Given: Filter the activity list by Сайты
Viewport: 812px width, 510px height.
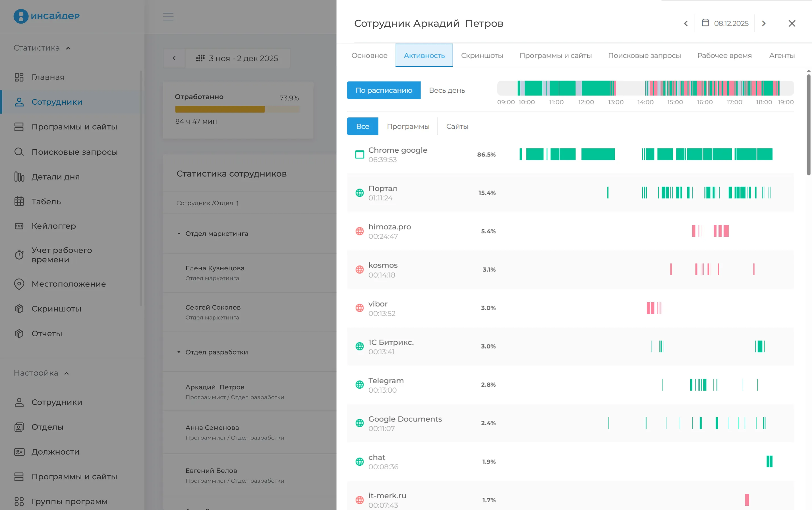Looking at the screenshot, I should [457, 127].
